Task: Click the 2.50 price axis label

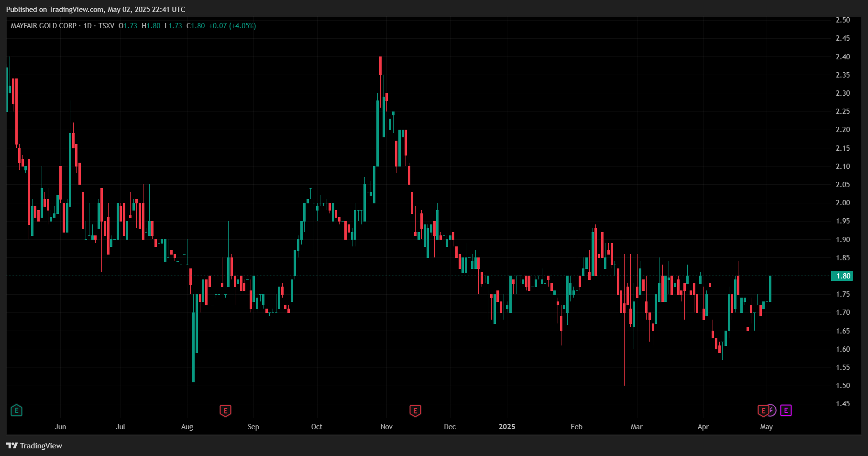Action: [843, 20]
